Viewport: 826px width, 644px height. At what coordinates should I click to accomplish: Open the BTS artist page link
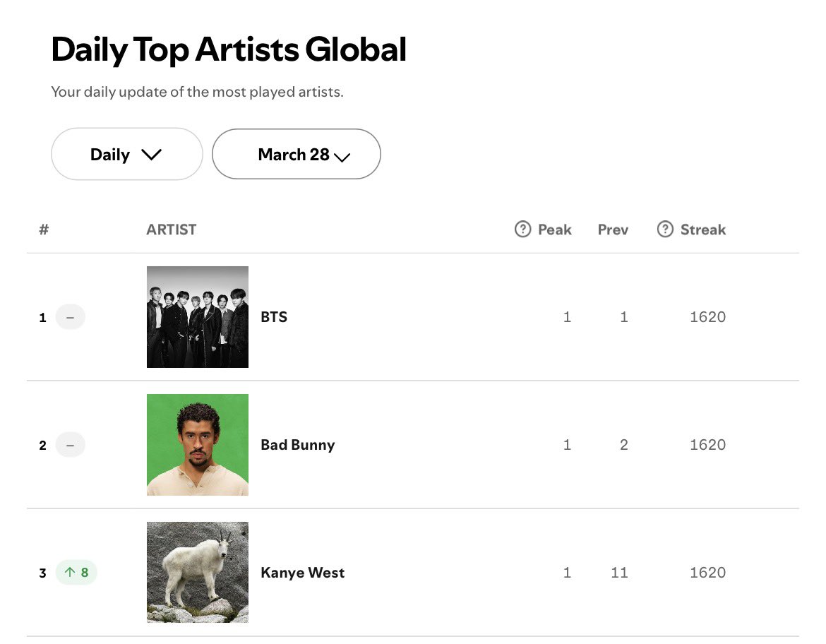[x=274, y=317]
